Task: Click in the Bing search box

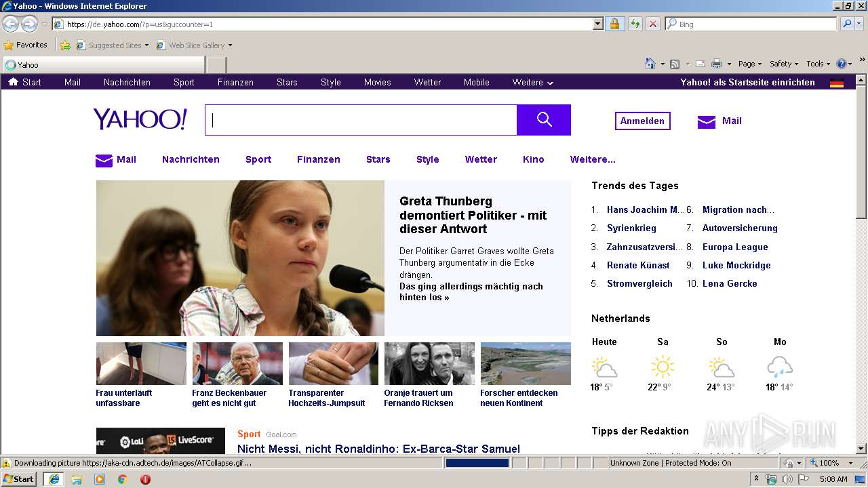Action: point(751,24)
